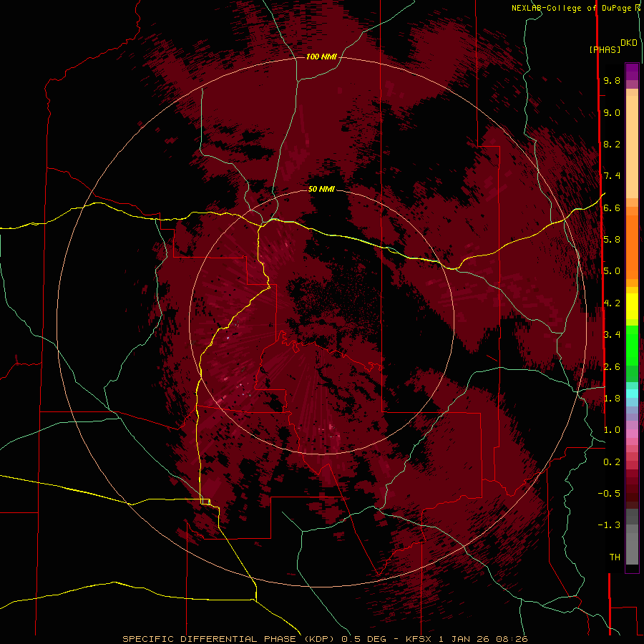
Task: Click the DKD legend unit label
Action: [x=629, y=43]
